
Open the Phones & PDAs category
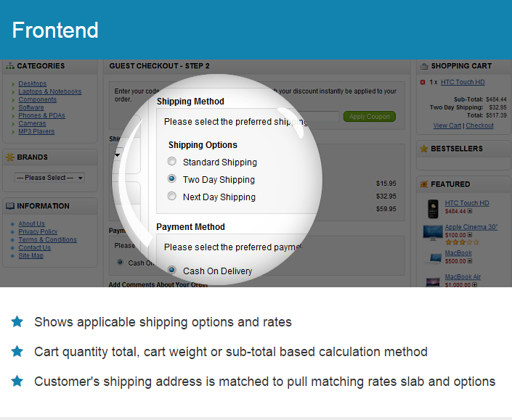pyautogui.click(x=42, y=115)
